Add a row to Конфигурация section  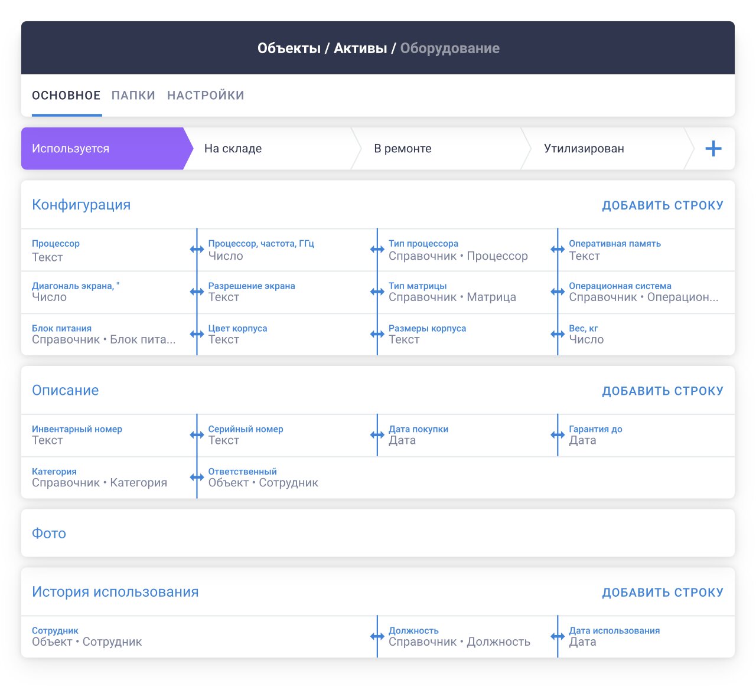662,205
